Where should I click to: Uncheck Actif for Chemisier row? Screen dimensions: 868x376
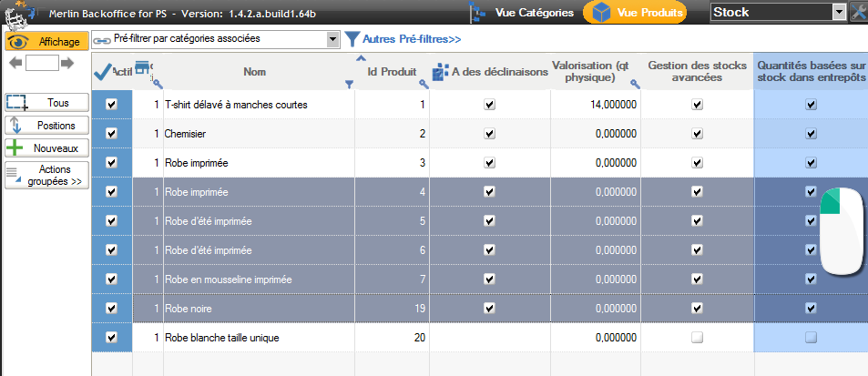pos(112,134)
